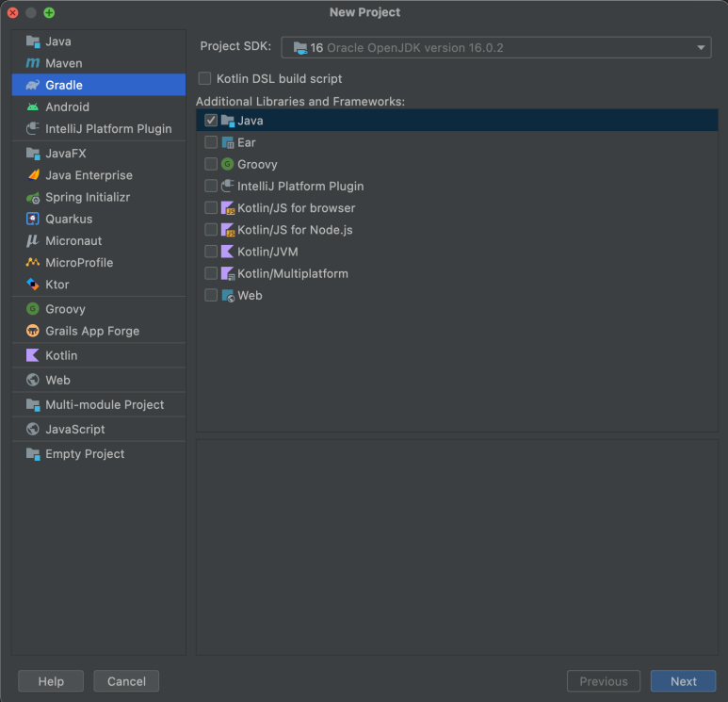Screen dimensions: 728x702
Task: Click the Grails App Forge icon
Action: coord(33,331)
